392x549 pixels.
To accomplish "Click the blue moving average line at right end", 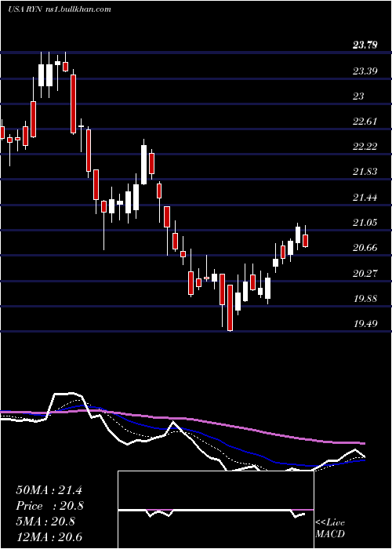I will pos(362,460).
